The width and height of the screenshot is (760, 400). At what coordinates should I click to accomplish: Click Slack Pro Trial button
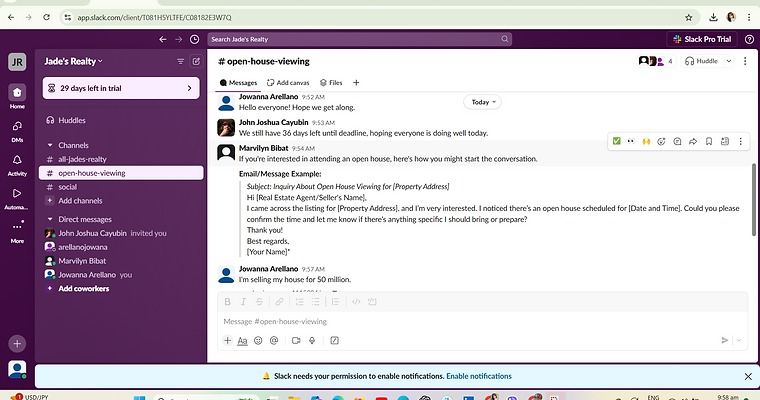702,39
